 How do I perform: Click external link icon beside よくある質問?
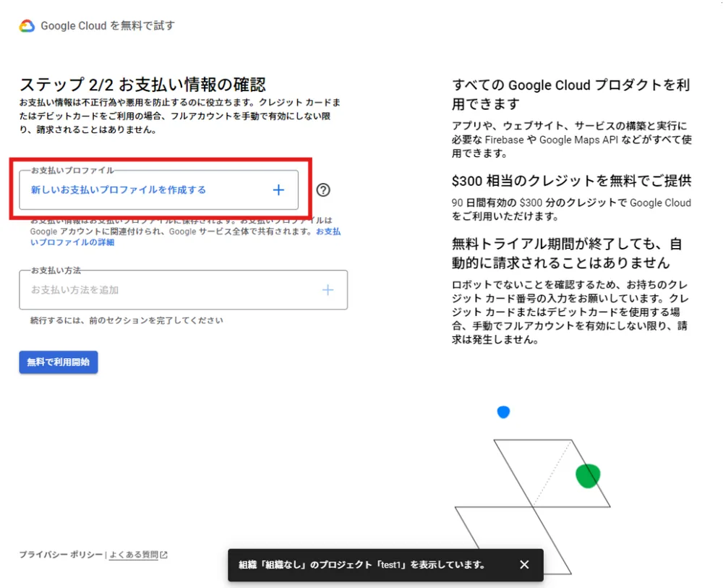coord(163,555)
